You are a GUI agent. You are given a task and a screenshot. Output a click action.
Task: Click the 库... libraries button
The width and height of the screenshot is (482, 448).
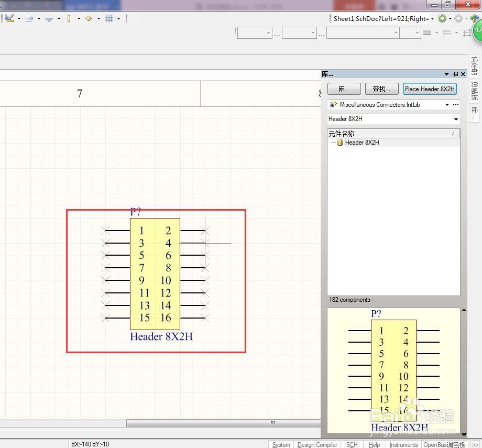click(344, 89)
